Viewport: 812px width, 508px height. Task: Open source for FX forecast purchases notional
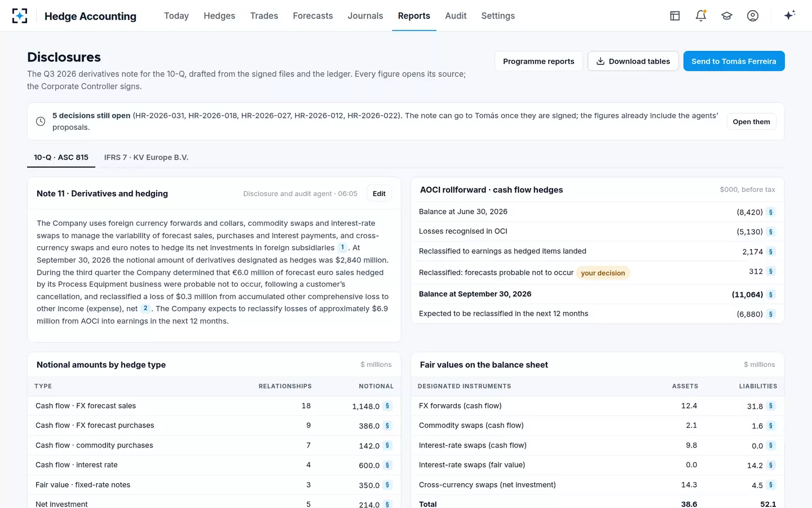pyautogui.click(x=387, y=426)
